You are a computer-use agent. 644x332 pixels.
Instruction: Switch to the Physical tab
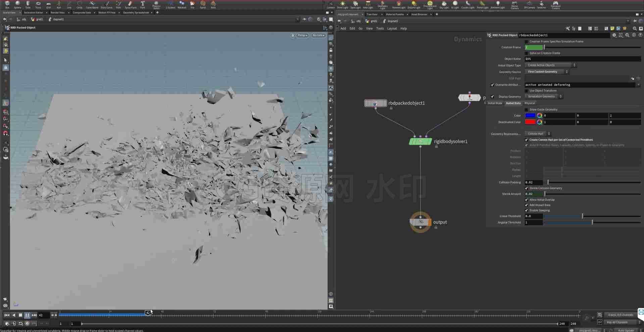530,103
